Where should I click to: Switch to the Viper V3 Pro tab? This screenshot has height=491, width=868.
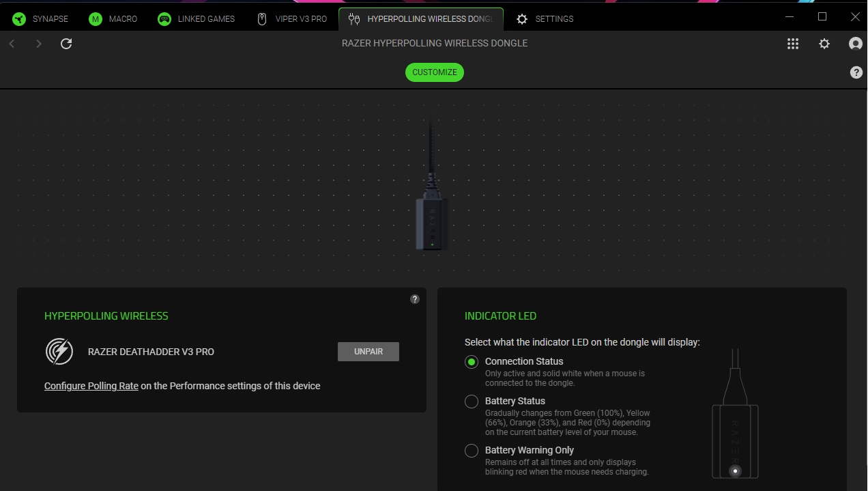292,19
